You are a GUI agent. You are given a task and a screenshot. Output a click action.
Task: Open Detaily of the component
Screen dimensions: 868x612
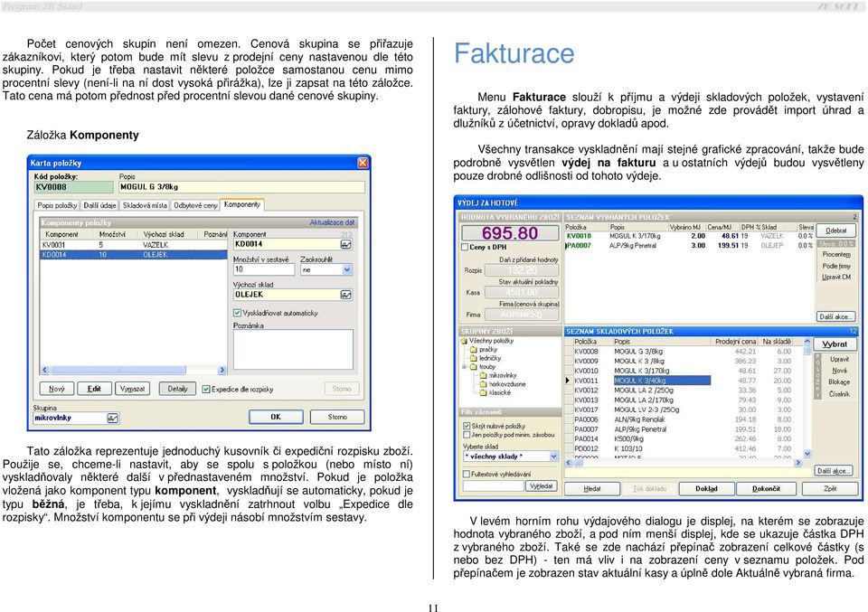(x=177, y=389)
